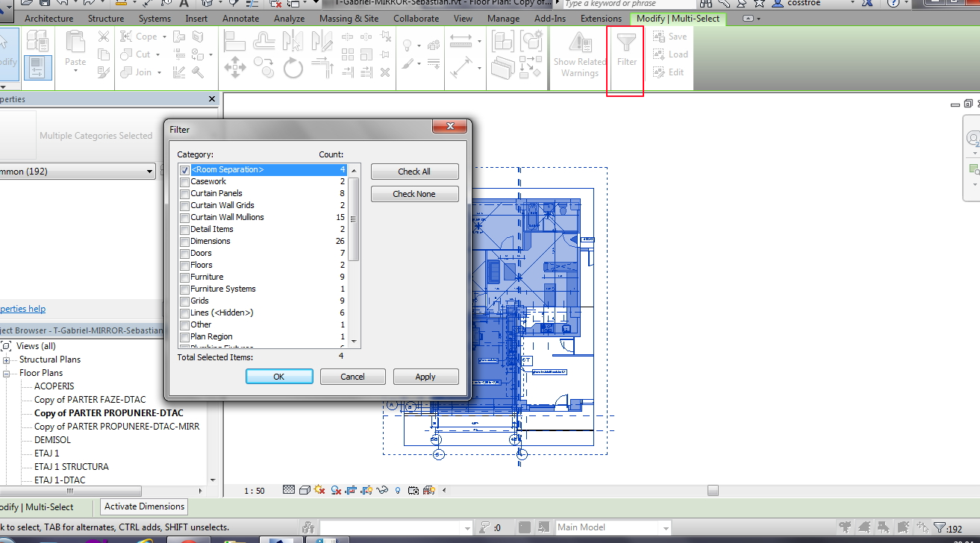980x543 pixels.
Task: Click the horizontal scrollbar thumb below drawing
Action: (713, 490)
